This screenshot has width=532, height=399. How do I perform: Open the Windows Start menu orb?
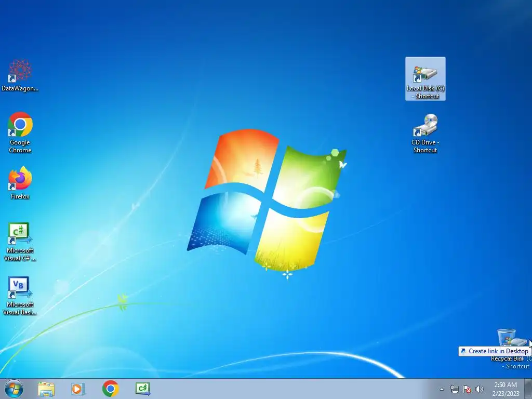(14, 389)
